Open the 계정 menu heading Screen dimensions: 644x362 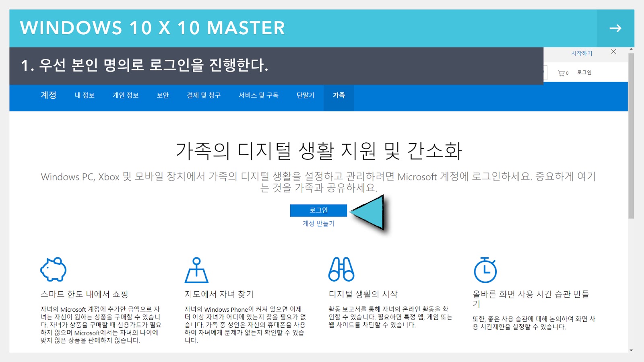coord(48,95)
